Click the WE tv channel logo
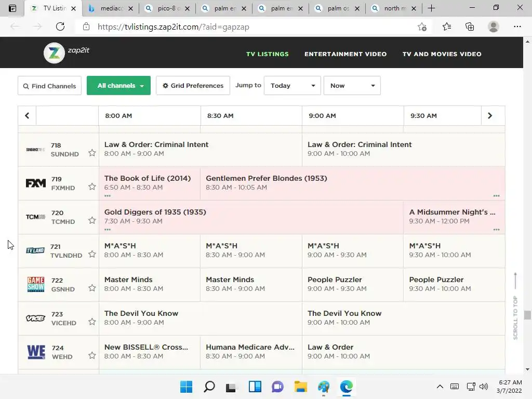 [x=36, y=352]
